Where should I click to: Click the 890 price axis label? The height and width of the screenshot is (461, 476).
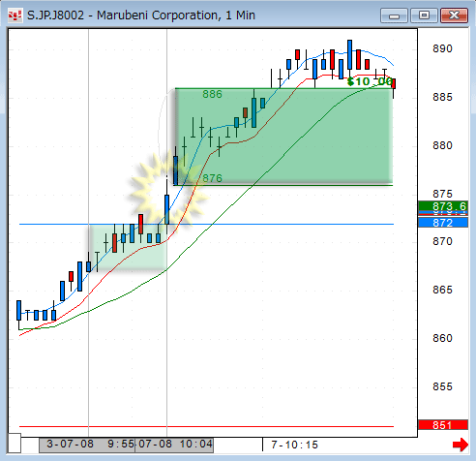[x=442, y=48]
